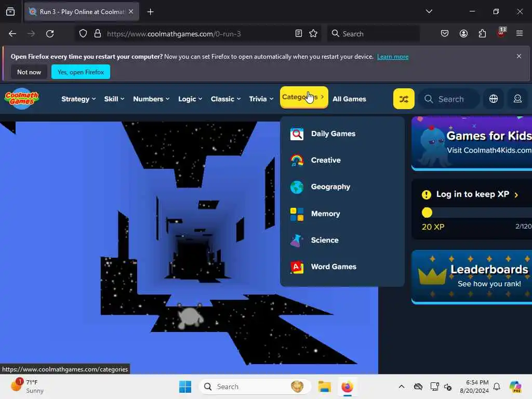The width and height of the screenshot is (532, 399).
Task: Open the notifications bell in system tray
Action: (497, 387)
